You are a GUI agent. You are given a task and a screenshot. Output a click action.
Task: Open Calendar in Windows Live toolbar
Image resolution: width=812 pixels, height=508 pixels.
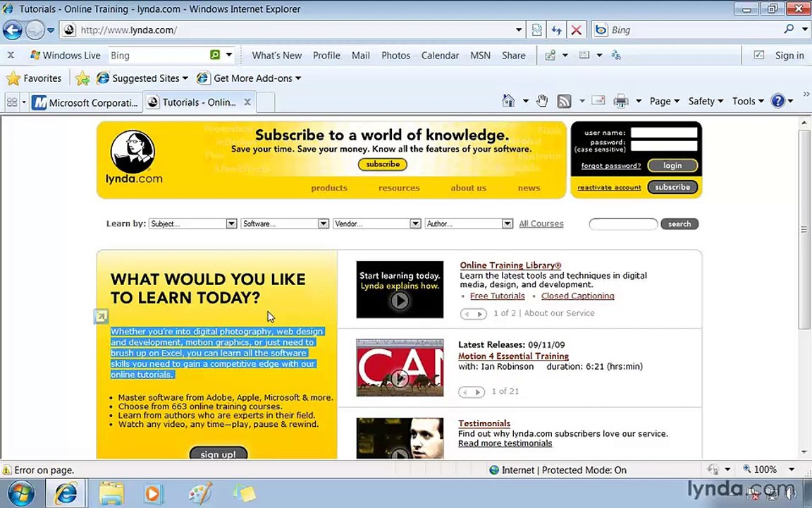[440, 55]
